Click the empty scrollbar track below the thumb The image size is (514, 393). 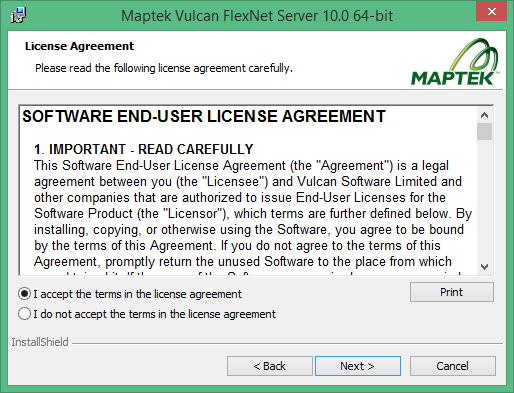[484, 200]
